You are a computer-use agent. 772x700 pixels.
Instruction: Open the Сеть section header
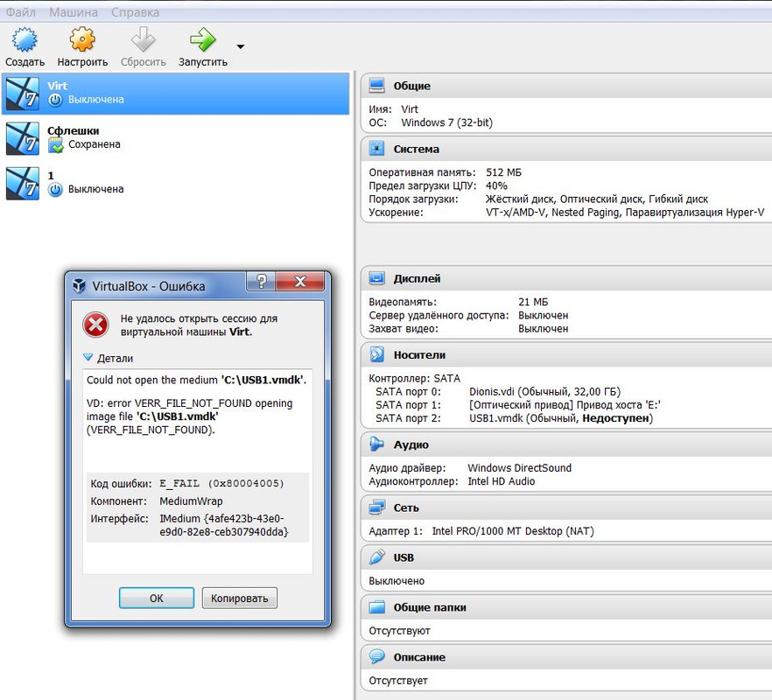click(x=567, y=507)
